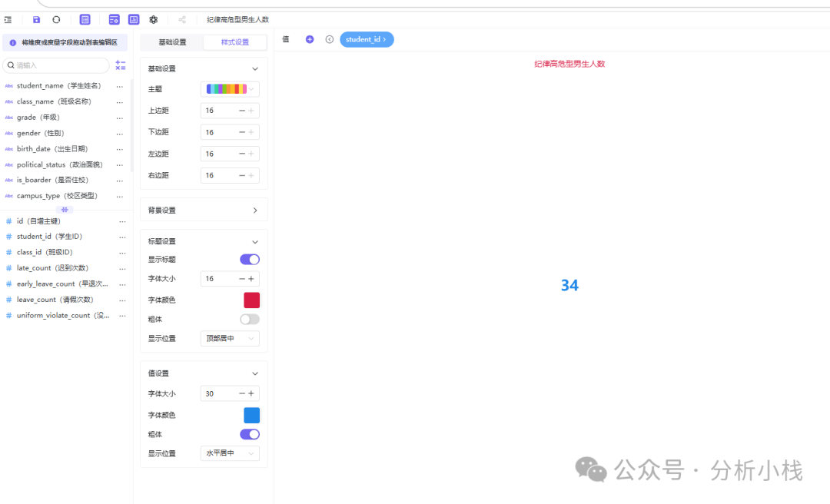Image resolution: width=830 pixels, height=504 pixels.
Task: Open the 主题 theme color dropdown
Action: 230,89
